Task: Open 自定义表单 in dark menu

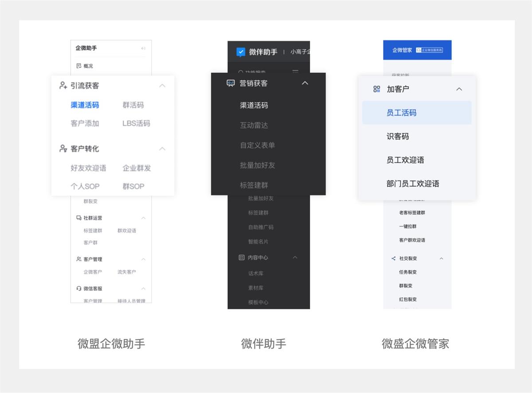Action: [258, 145]
